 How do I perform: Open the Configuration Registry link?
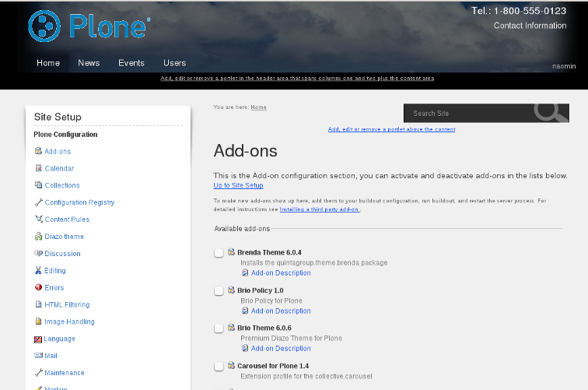click(79, 202)
